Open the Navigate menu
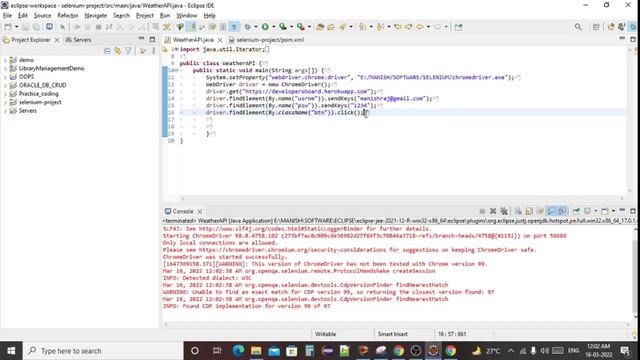 coord(96,16)
